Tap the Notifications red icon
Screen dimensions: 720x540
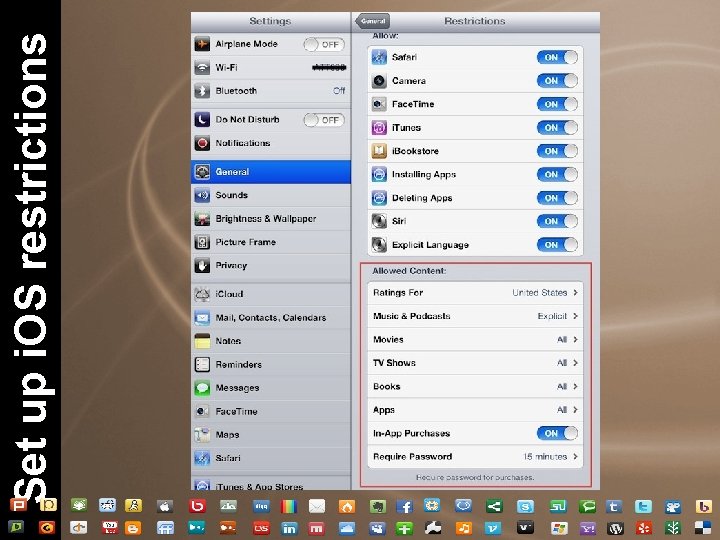[202, 143]
